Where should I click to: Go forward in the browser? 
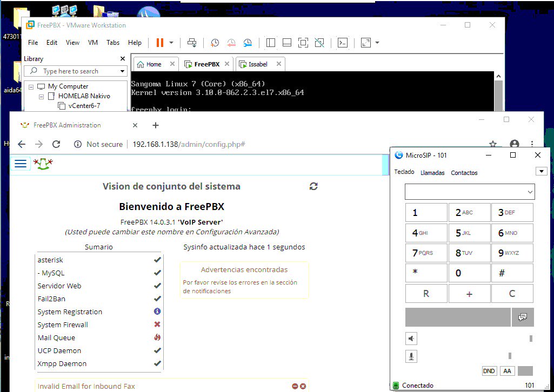pos(39,144)
